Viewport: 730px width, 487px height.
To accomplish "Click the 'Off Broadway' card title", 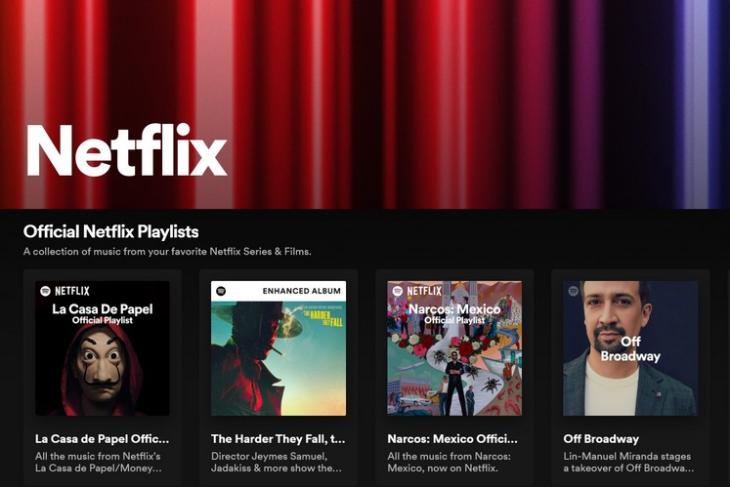I will [601, 439].
